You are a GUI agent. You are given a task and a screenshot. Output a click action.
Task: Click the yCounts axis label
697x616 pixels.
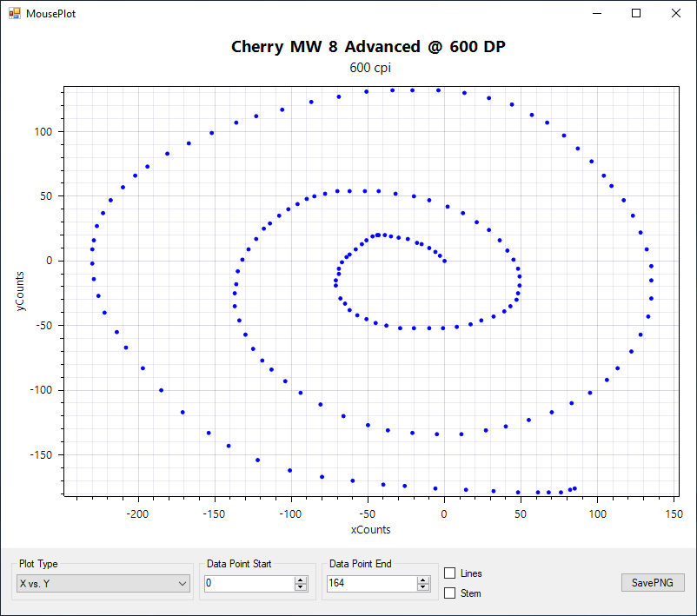pos(20,291)
